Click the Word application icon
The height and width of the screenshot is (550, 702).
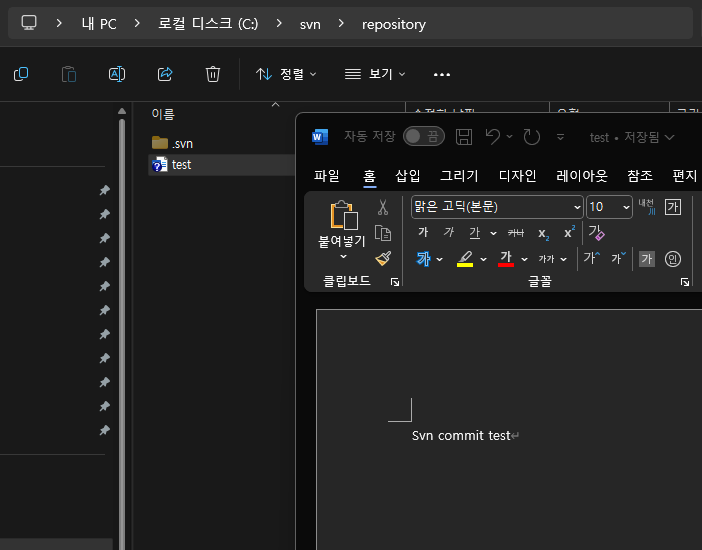point(320,137)
